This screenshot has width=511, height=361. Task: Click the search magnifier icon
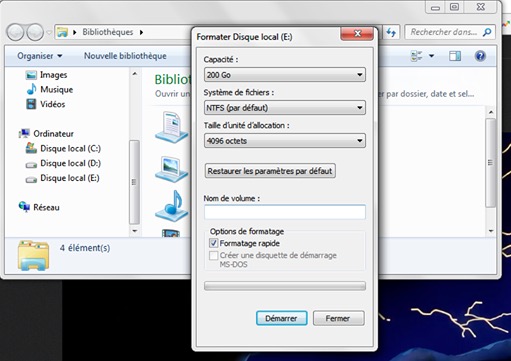(x=487, y=32)
